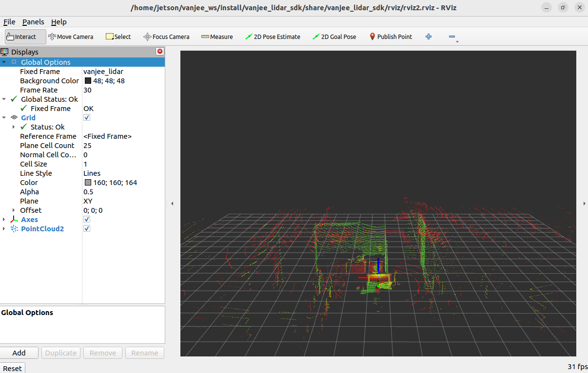The image size is (588, 373).
Task: Select the 2D Goal Pose tool
Action: pos(334,37)
